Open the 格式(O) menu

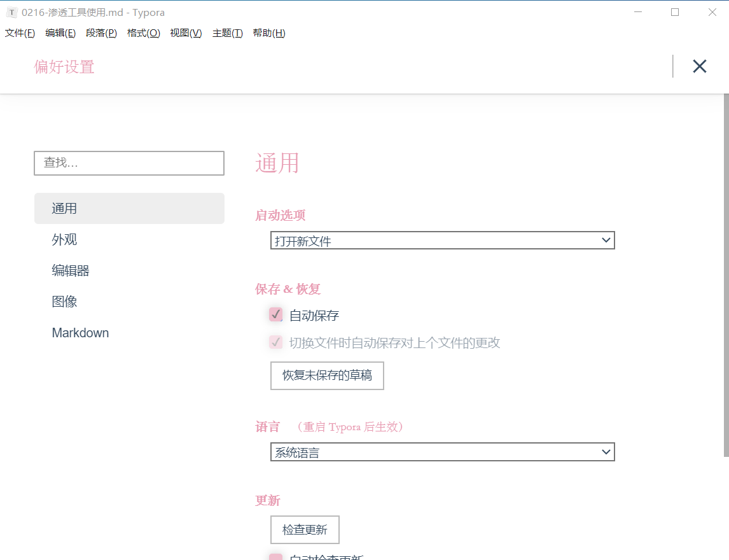[x=144, y=33]
